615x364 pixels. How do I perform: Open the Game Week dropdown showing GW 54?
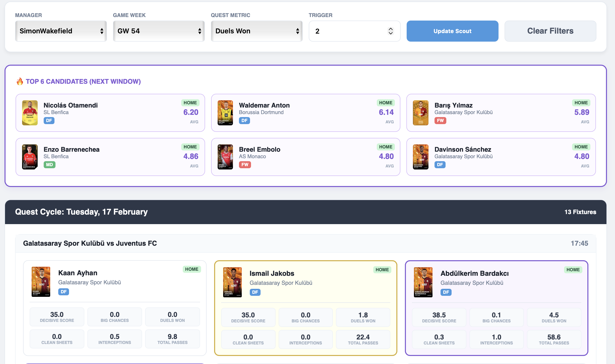tap(159, 31)
